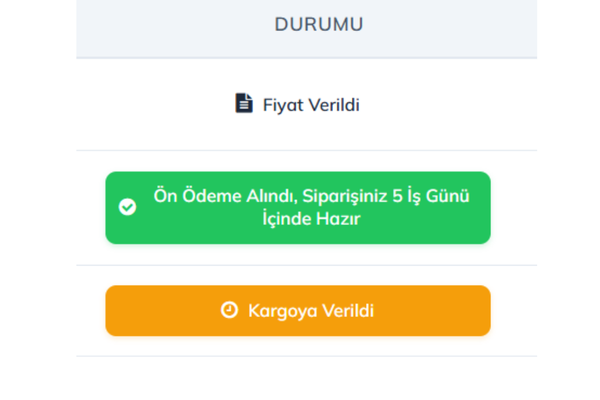
Task: Open the price-given file icon
Action: 244,104
